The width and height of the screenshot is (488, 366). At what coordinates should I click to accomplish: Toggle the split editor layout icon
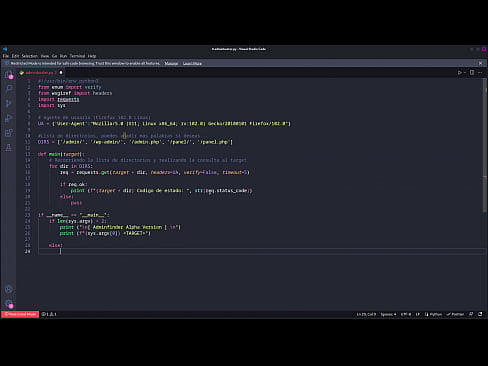point(472,73)
